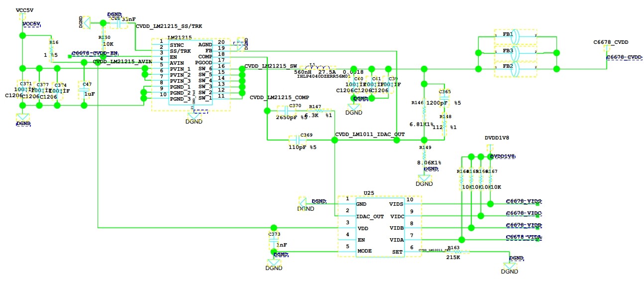This screenshot has height=283, width=644.
Task: Select the C47 1uF capacitor
Action: point(84,90)
